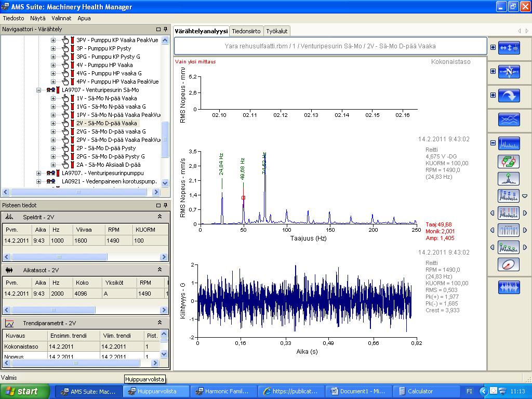Open the Apua menu
The image size is (532, 399).
click(x=84, y=18)
